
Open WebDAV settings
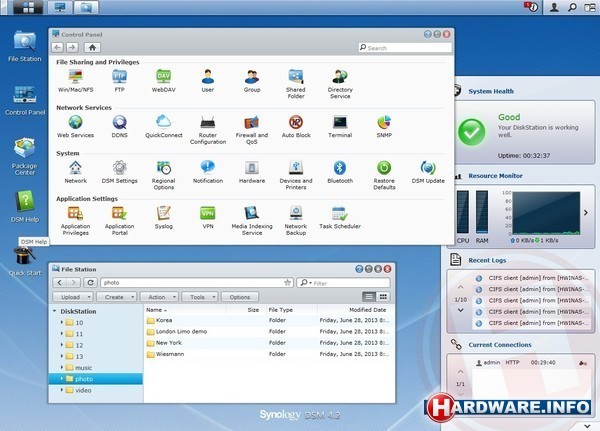click(163, 81)
